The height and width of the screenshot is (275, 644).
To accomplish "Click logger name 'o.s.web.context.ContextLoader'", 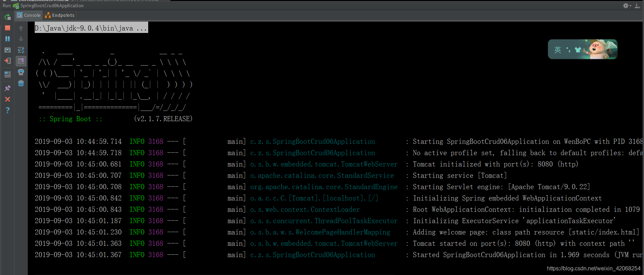I will (305, 209).
